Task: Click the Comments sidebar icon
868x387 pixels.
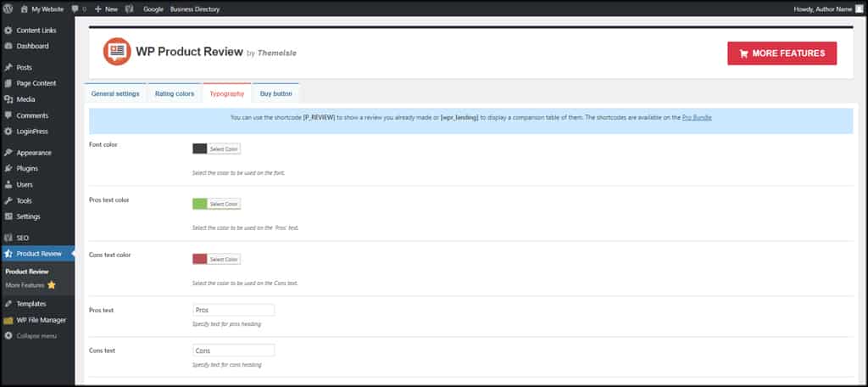Action: coord(8,116)
